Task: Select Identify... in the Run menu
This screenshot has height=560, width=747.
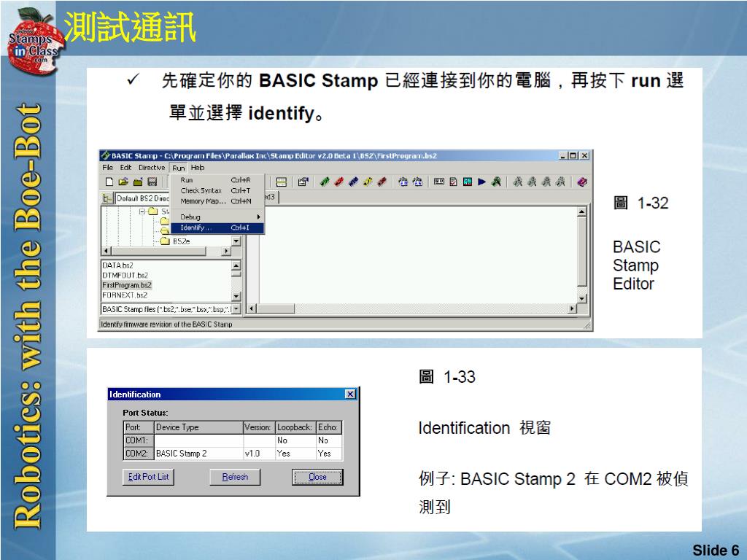Action: tap(217, 227)
